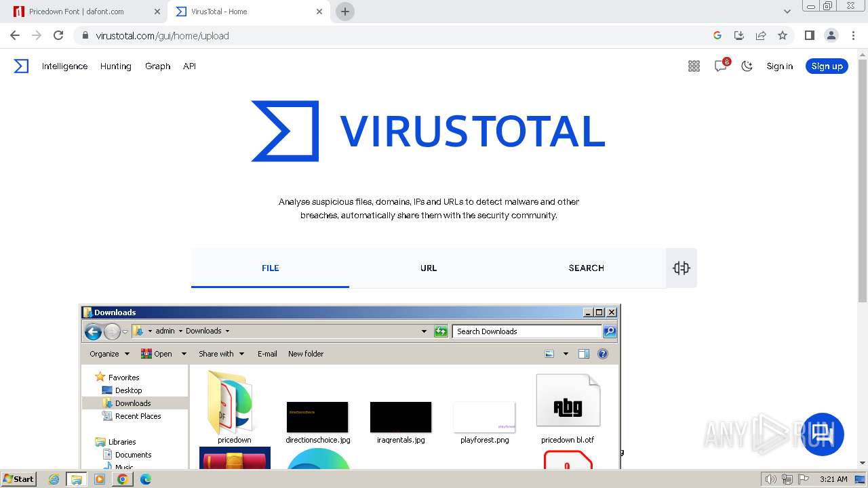Select Libraries in the navigation pane
The image size is (868, 488).
point(122,442)
